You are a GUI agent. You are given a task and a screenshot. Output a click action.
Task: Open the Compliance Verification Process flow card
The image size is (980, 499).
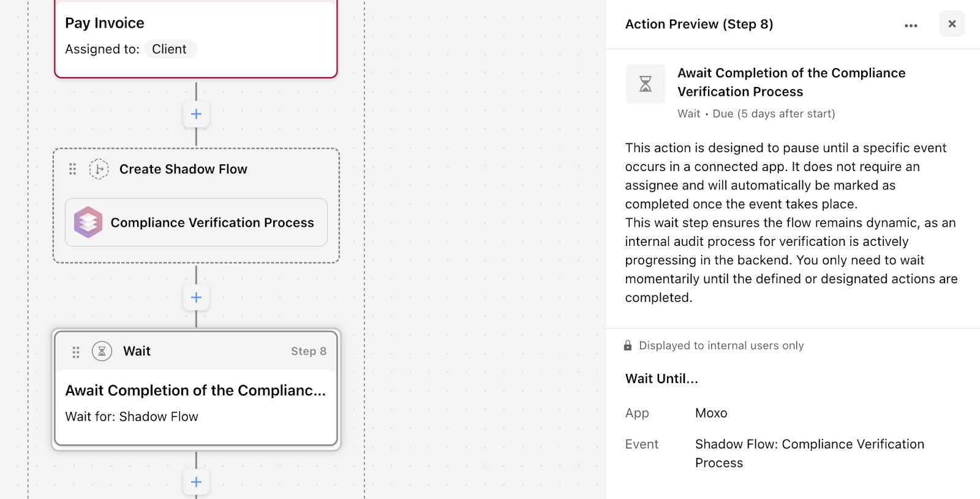pos(211,223)
